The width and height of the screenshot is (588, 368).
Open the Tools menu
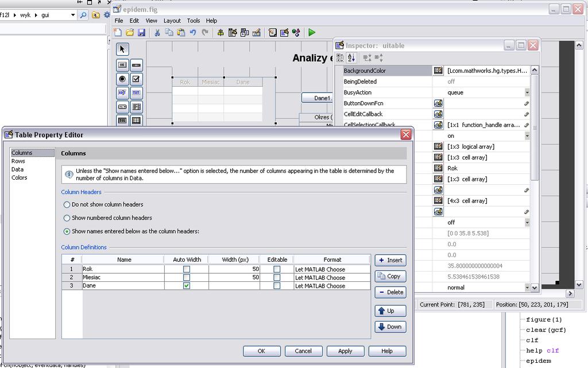(x=194, y=21)
